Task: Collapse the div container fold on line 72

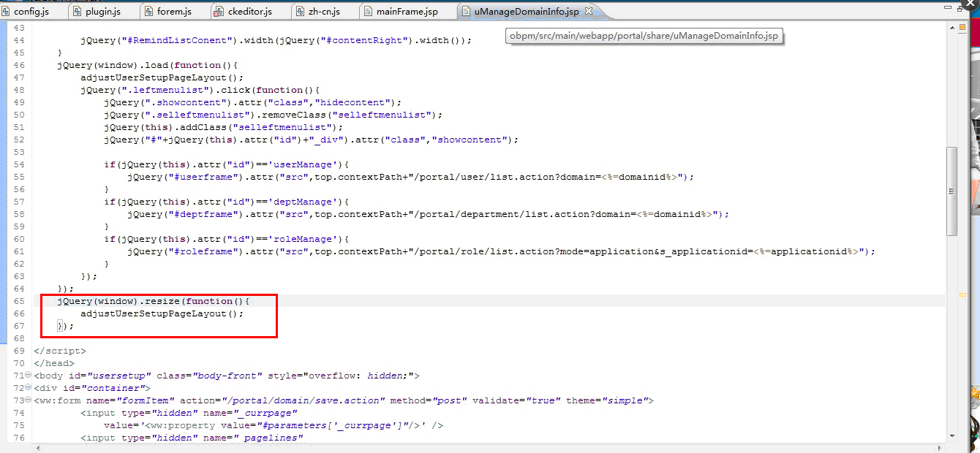Action: pos(28,388)
